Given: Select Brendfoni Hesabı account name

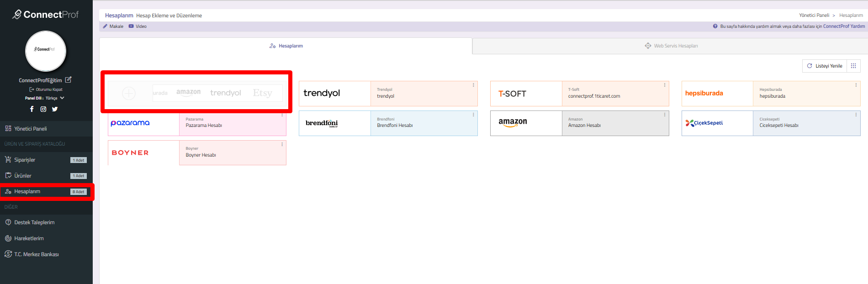Looking at the screenshot, I should [395, 126].
